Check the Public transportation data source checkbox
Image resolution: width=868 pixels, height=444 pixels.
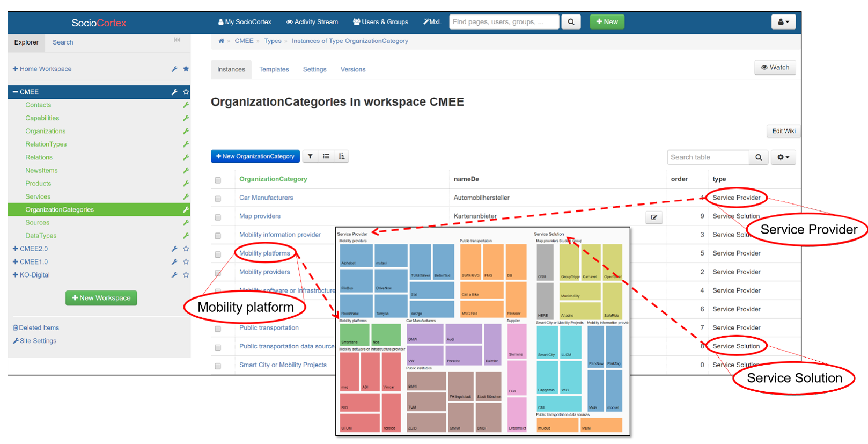click(218, 347)
